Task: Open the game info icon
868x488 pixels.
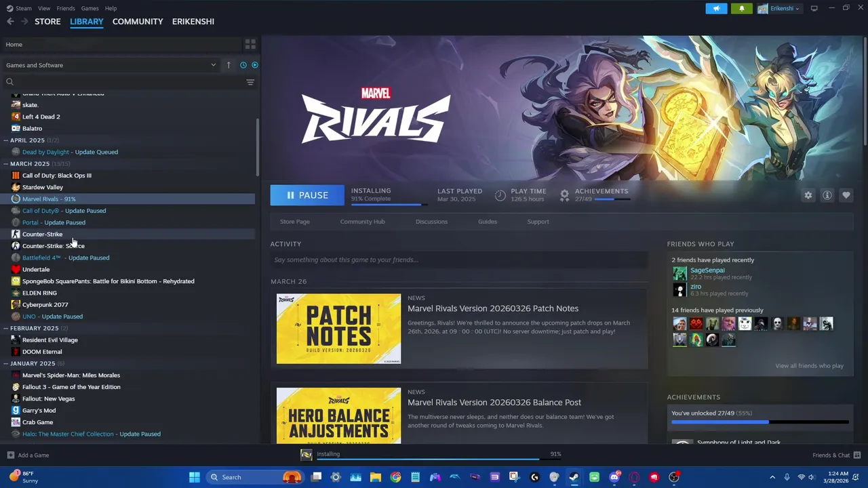Action: (827, 195)
